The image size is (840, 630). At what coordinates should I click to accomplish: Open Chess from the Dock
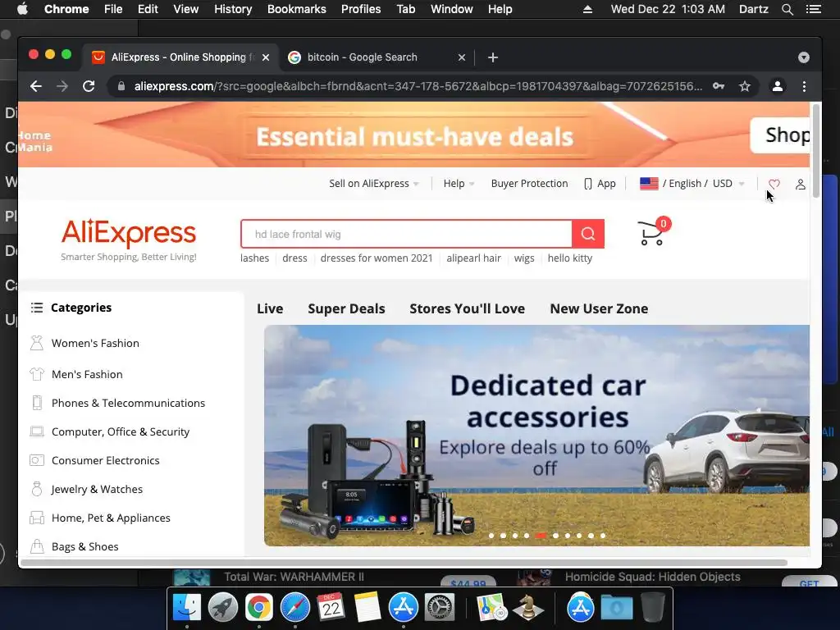pos(528,608)
